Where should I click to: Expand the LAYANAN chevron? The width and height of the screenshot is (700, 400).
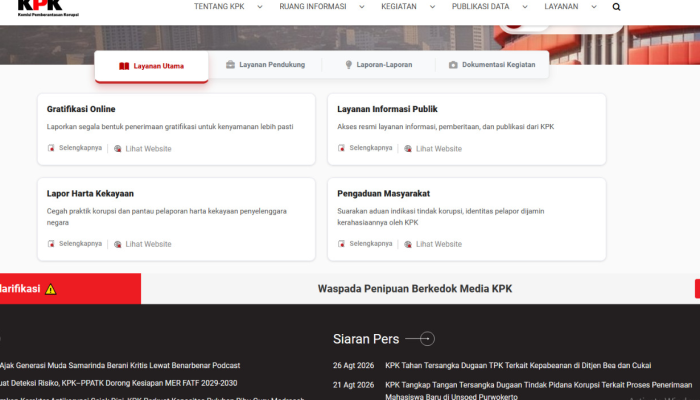(x=594, y=7)
